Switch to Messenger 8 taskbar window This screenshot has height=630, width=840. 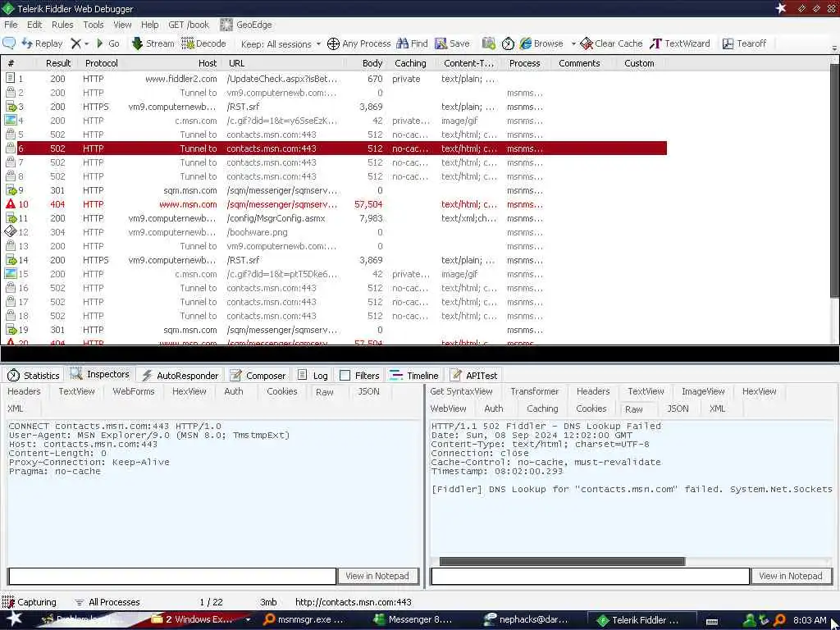coord(413,620)
